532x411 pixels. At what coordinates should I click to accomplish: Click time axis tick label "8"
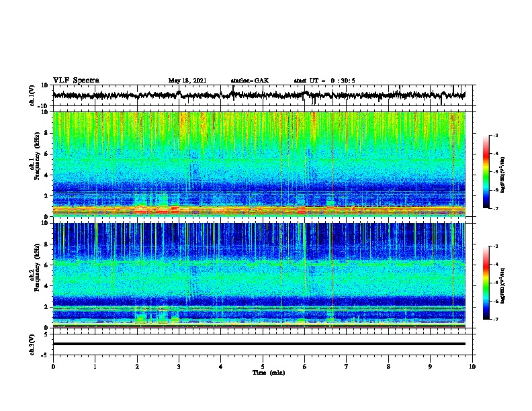pos(388,367)
